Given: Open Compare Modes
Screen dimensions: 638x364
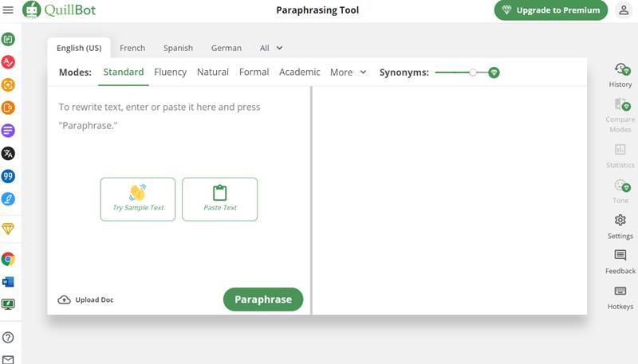Looking at the screenshot, I should [x=620, y=115].
